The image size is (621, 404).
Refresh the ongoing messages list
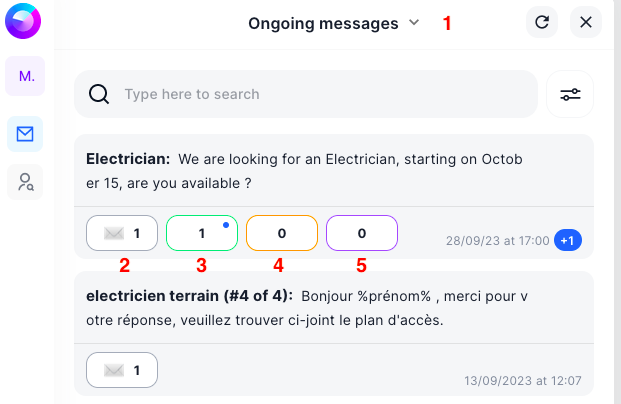tap(542, 22)
